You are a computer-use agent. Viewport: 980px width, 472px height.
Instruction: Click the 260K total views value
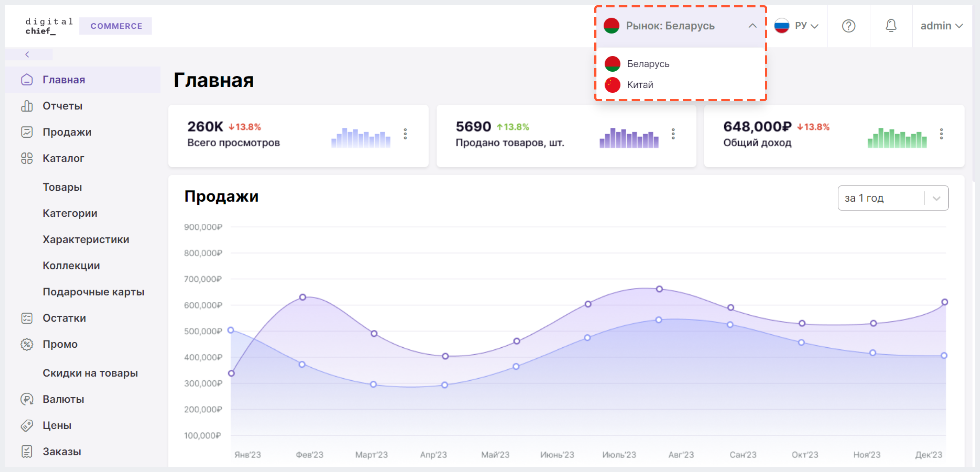pos(205,126)
